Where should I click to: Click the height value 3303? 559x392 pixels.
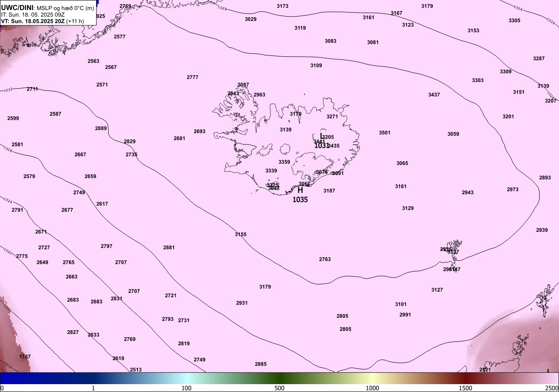click(478, 80)
